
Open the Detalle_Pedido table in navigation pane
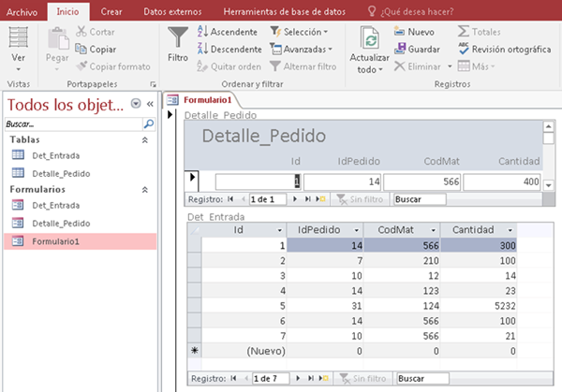[x=61, y=173]
